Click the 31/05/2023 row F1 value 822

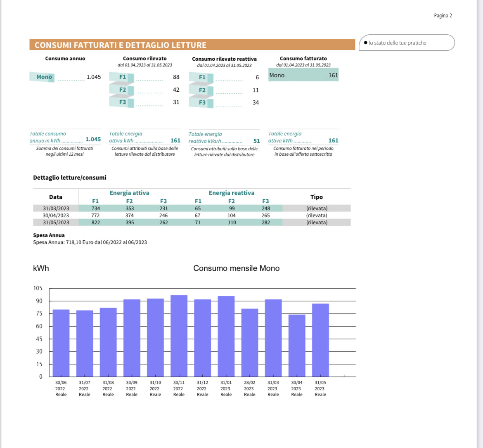coord(96,223)
